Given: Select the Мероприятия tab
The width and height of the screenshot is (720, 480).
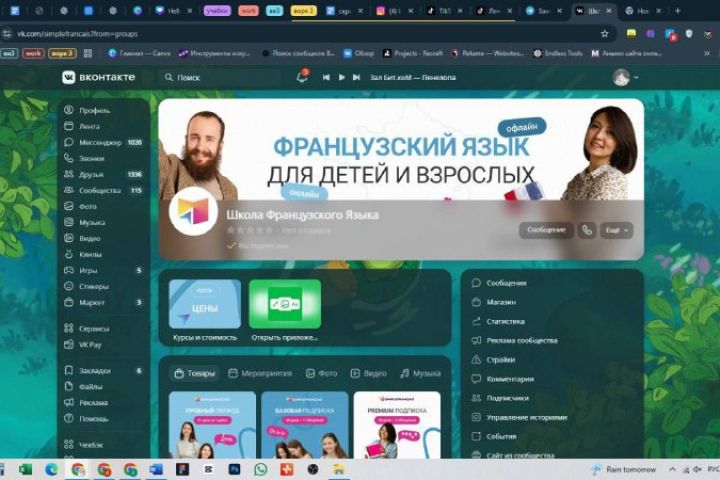Looking at the screenshot, I should [260, 373].
